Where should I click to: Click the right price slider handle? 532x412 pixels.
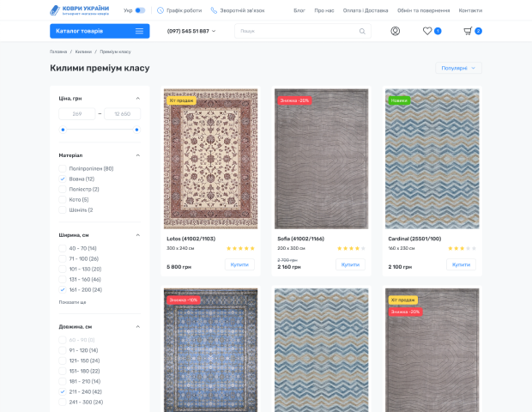coord(137,130)
